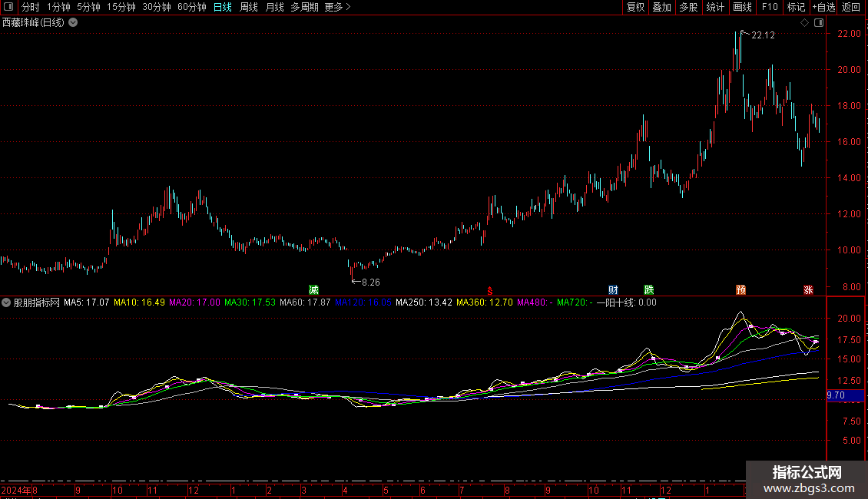The height and width of the screenshot is (499, 868).
Task: Expand the 更多 periods menu
Action: click(x=337, y=7)
